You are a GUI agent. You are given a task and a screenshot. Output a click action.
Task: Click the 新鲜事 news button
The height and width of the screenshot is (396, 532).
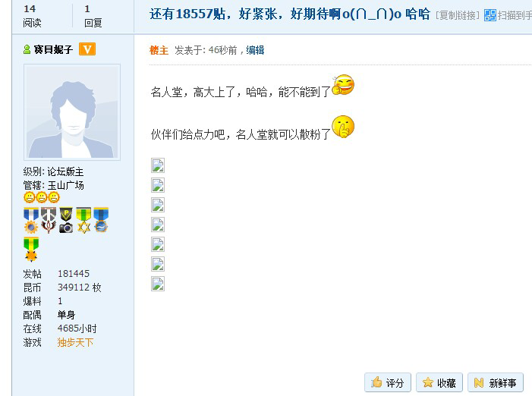coord(496,383)
